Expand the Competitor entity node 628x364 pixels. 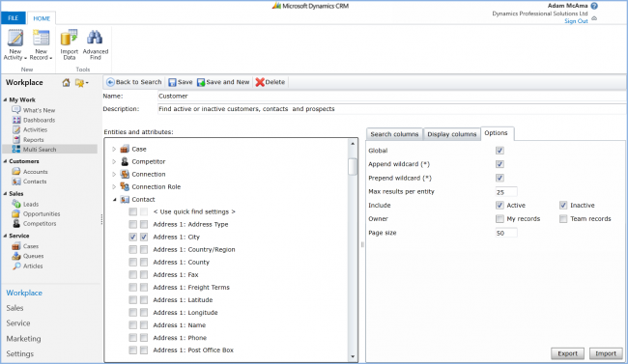coord(114,161)
